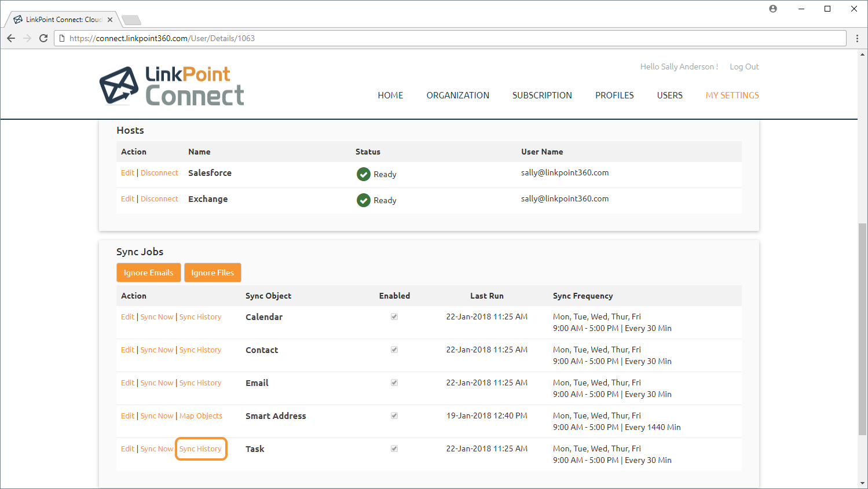Click the Sync Object column header

pyautogui.click(x=268, y=296)
